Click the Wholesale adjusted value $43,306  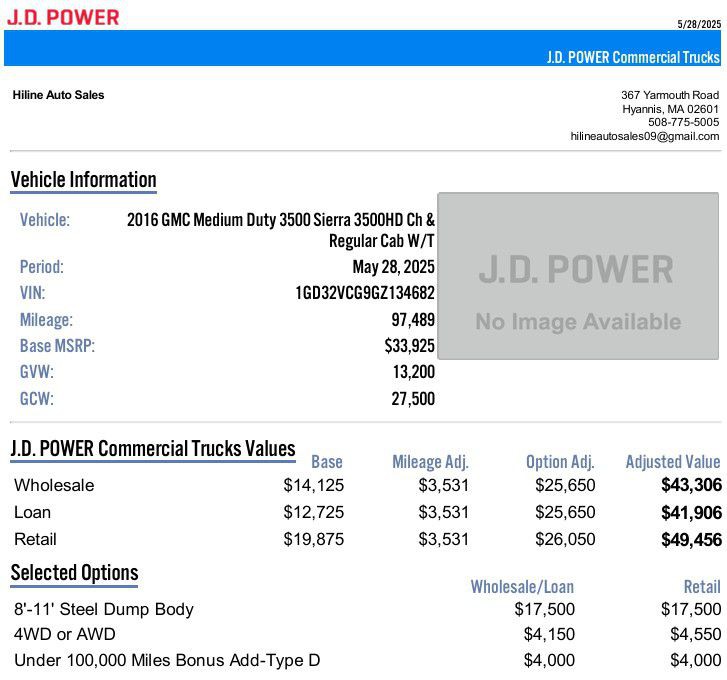(691, 485)
